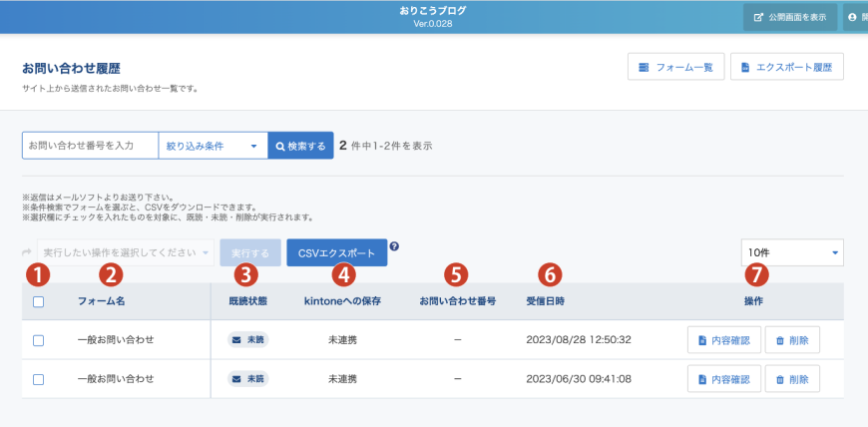The width and height of the screenshot is (868, 427).
Task: Open フォーム一覧 page
Action: (675, 67)
